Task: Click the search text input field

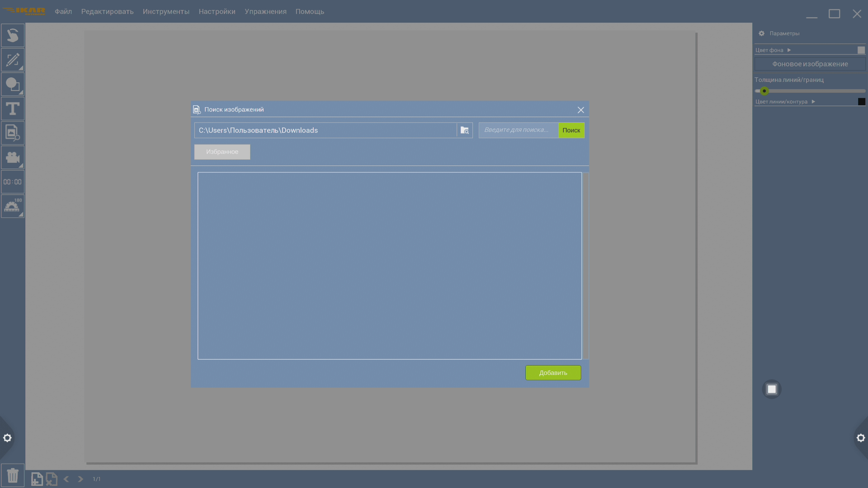Action: [519, 130]
